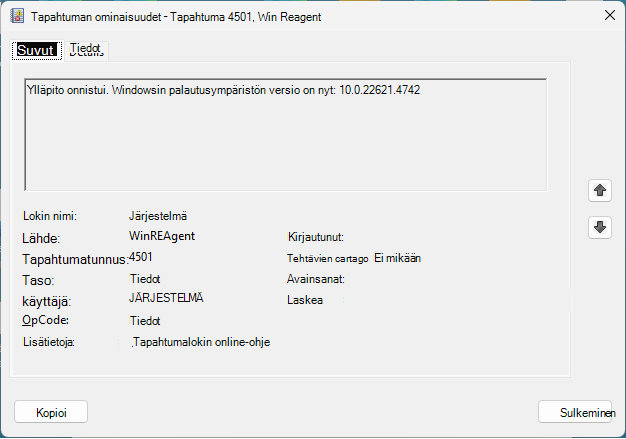The height and width of the screenshot is (439, 626).
Task: Click the OpCode label
Action: pyautogui.click(x=46, y=320)
